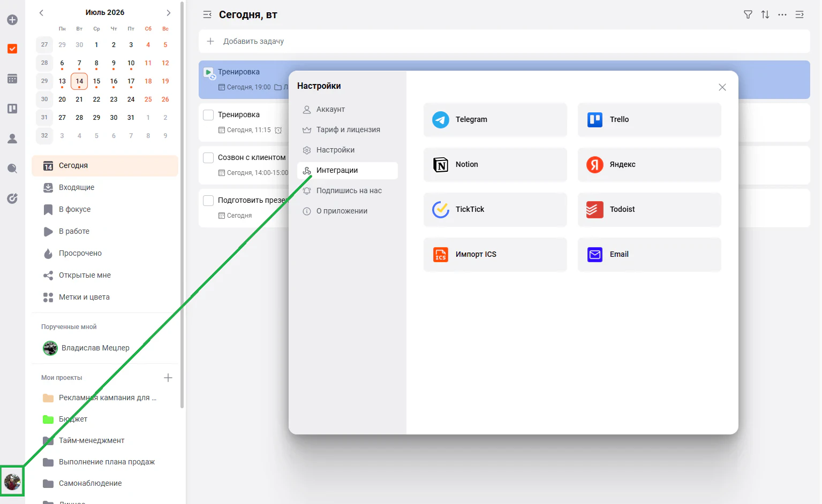Select today's date 14 in the calendar
The image size is (822, 504).
point(79,81)
